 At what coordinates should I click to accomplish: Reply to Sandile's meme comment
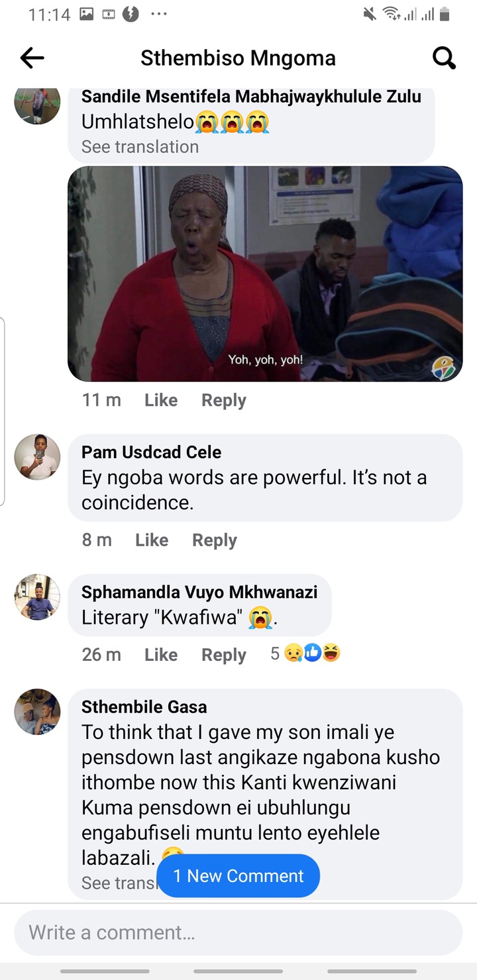[223, 400]
